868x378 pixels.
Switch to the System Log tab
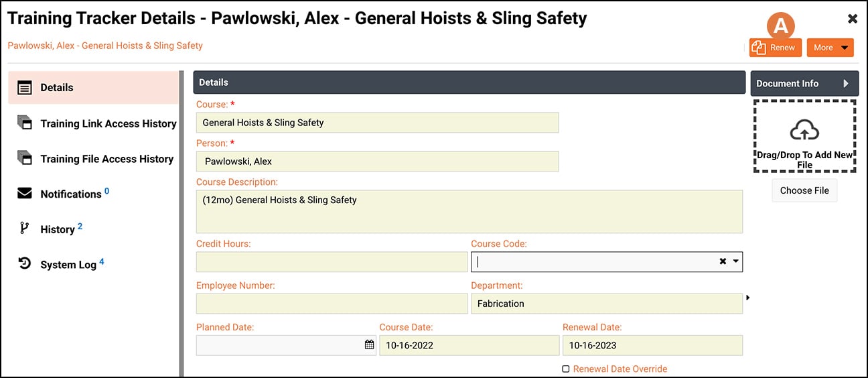click(x=68, y=265)
